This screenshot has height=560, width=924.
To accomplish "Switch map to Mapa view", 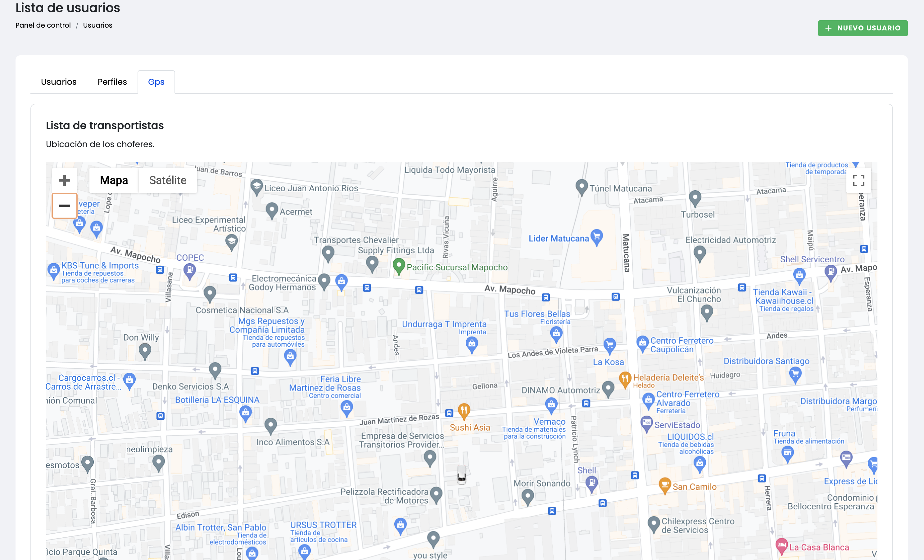I will point(114,180).
